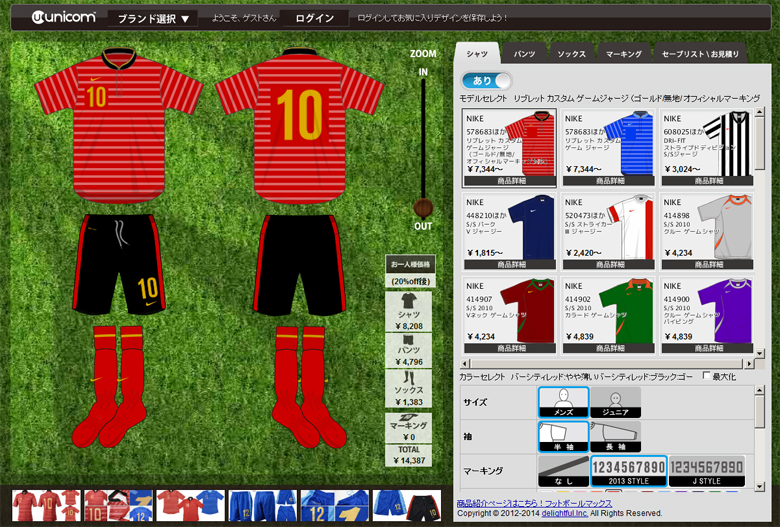Click the シャツ price icon ¥8,208

[408, 312]
